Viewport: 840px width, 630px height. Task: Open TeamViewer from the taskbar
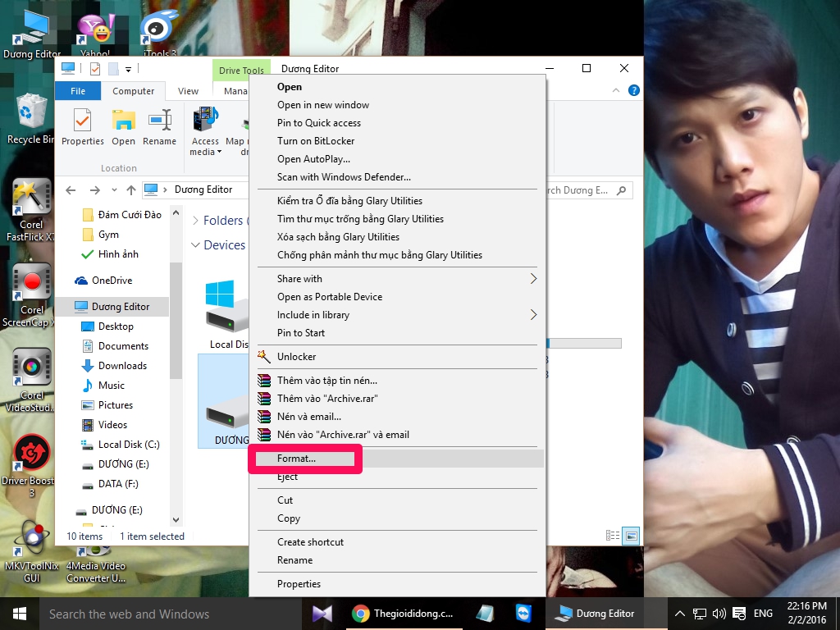coord(523,614)
